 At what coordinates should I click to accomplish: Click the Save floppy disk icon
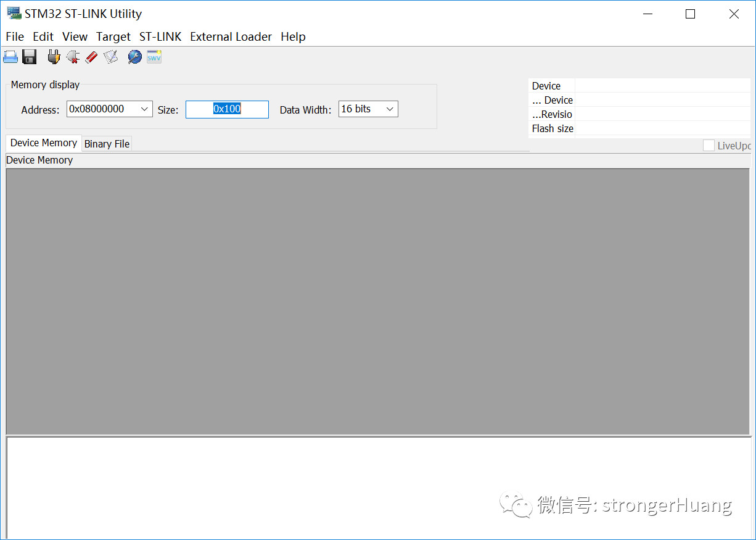coord(29,57)
